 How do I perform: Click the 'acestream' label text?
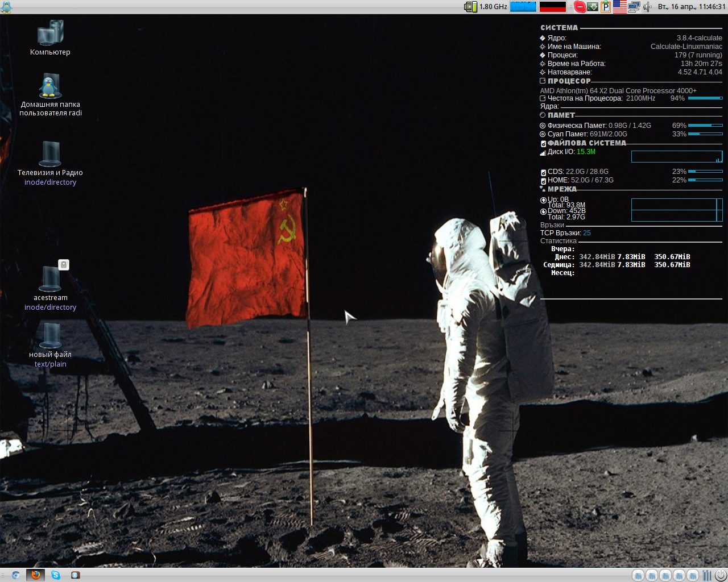[51, 298]
